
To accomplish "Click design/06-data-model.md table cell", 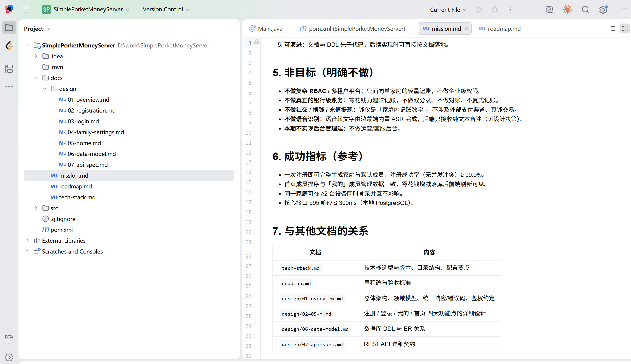I will coord(315,329).
